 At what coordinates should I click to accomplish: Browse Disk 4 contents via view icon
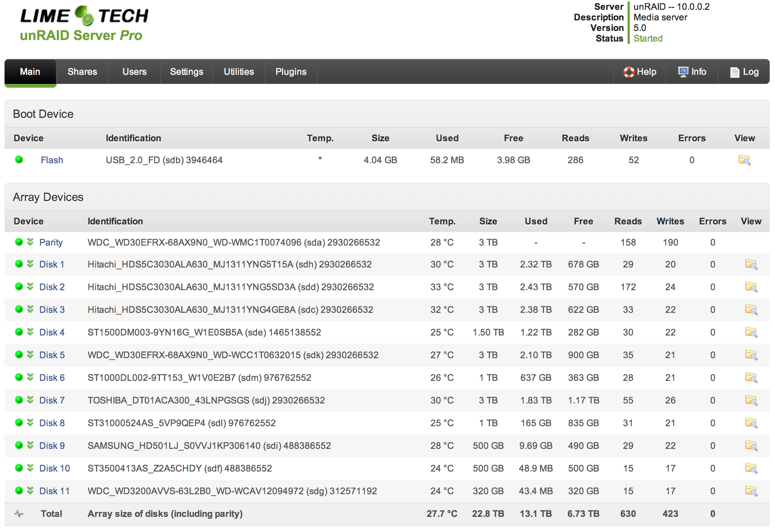[751, 332]
